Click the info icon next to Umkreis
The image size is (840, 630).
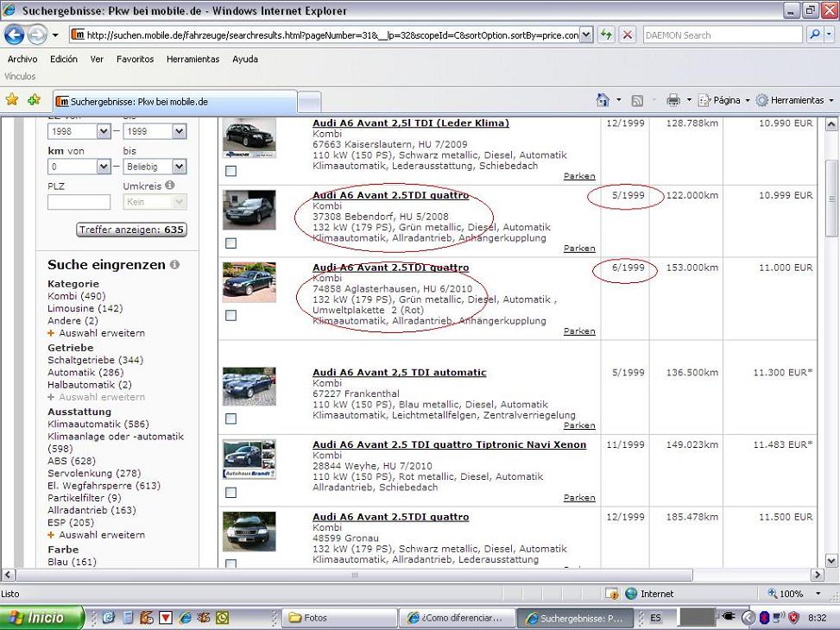(x=170, y=185)
